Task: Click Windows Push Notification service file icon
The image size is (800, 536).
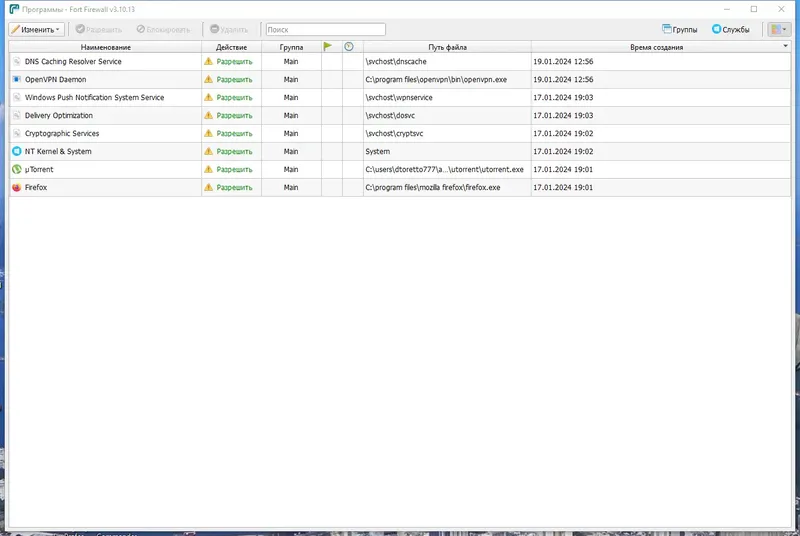Action: 17,97
